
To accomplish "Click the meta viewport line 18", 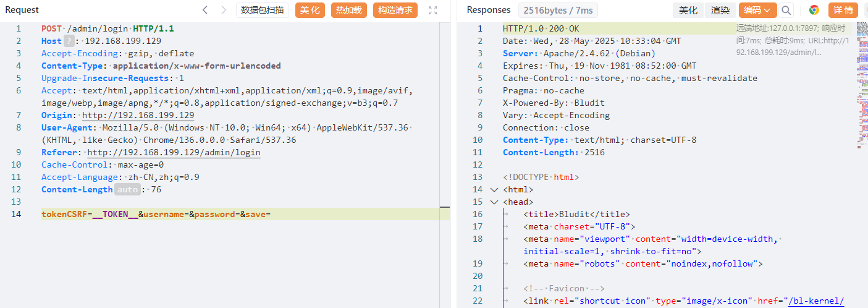I will [x=652, y=245].
